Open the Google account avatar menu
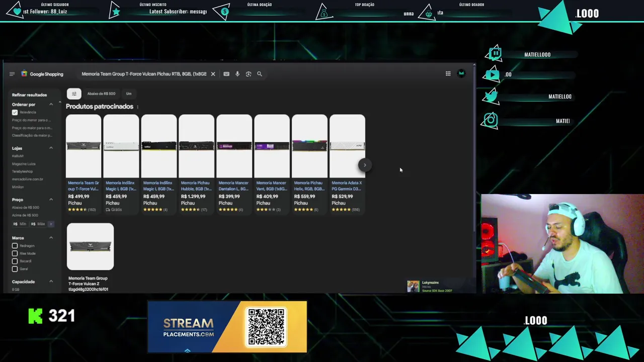This screenshot has width=644, height=362. pos(461,73)
